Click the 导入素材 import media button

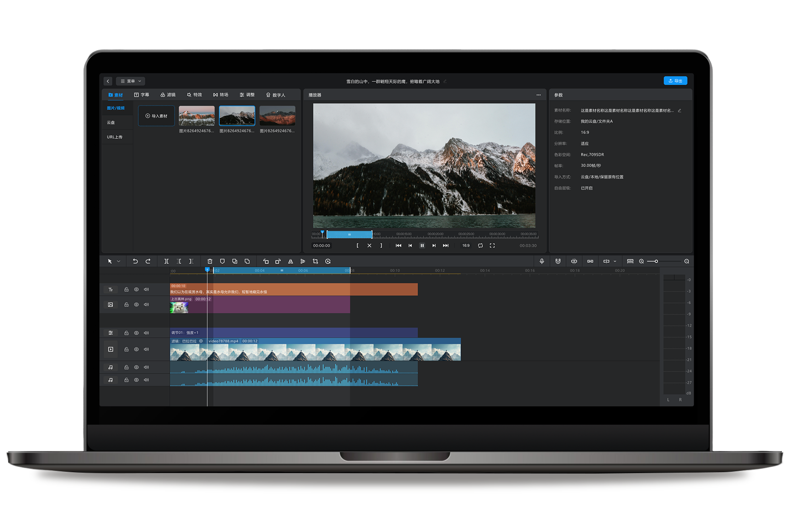157,116
